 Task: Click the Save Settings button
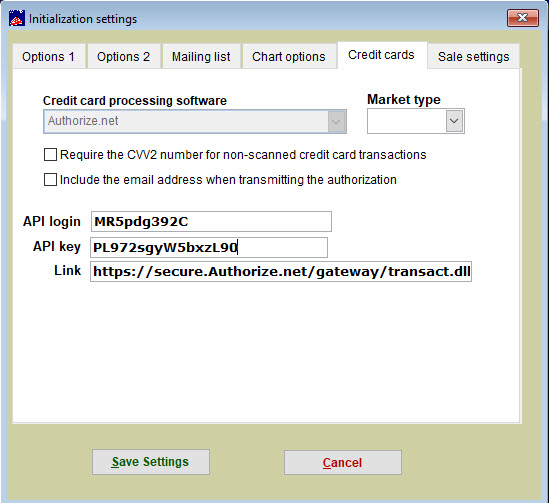click(x=151, y=462)
